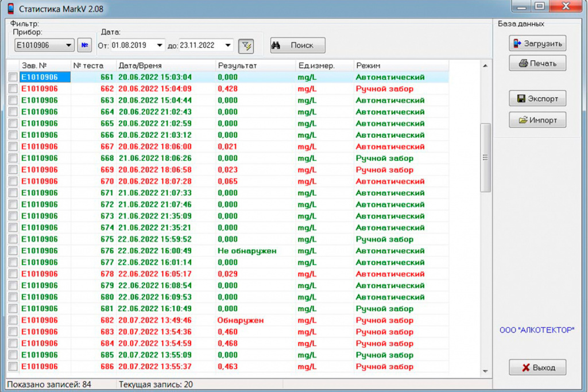
Task: Click the scrollbar down arrow
Action: coord(485,371)
